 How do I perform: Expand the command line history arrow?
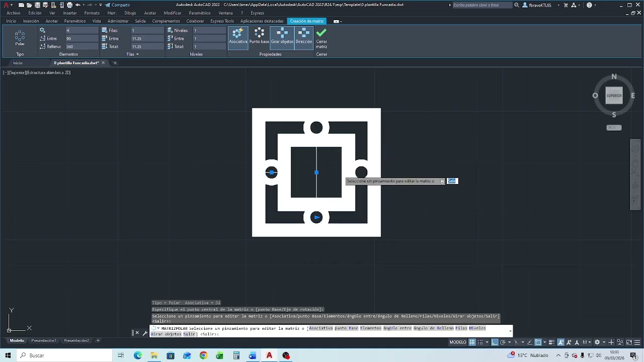click(x=511, y=330)
